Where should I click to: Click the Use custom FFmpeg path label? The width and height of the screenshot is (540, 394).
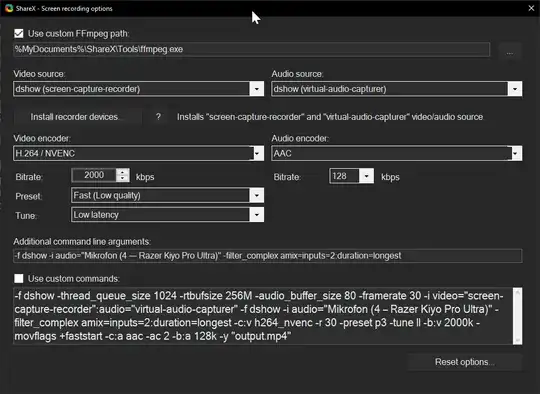79,34
